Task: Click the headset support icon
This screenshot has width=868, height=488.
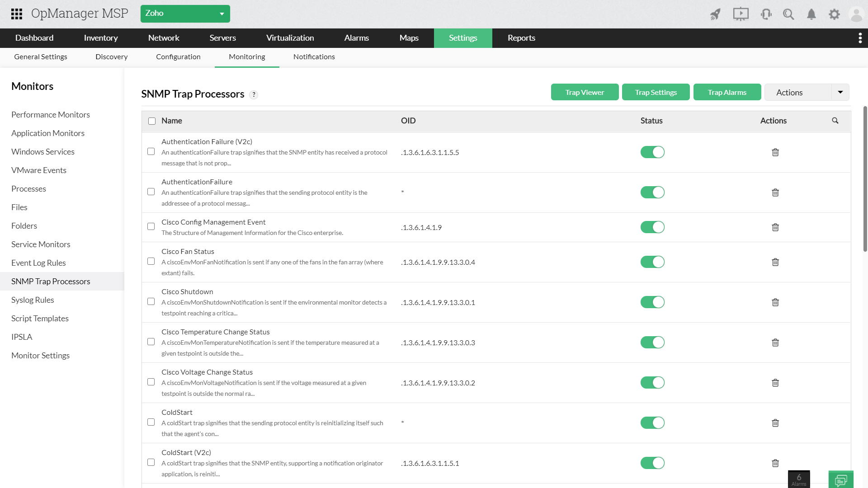Action: point(766,14)
